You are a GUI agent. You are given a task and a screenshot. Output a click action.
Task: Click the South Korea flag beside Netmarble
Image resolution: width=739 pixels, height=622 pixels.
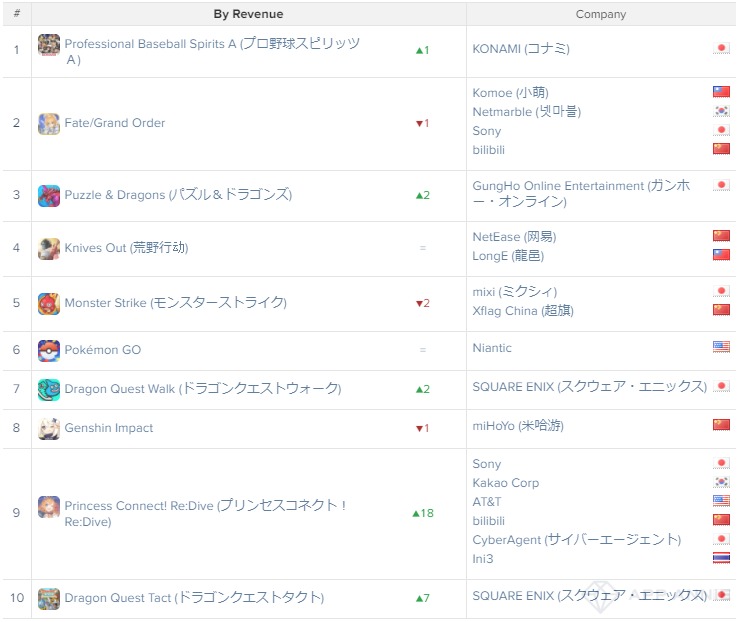pyautogui.click(x=721, y=111)
